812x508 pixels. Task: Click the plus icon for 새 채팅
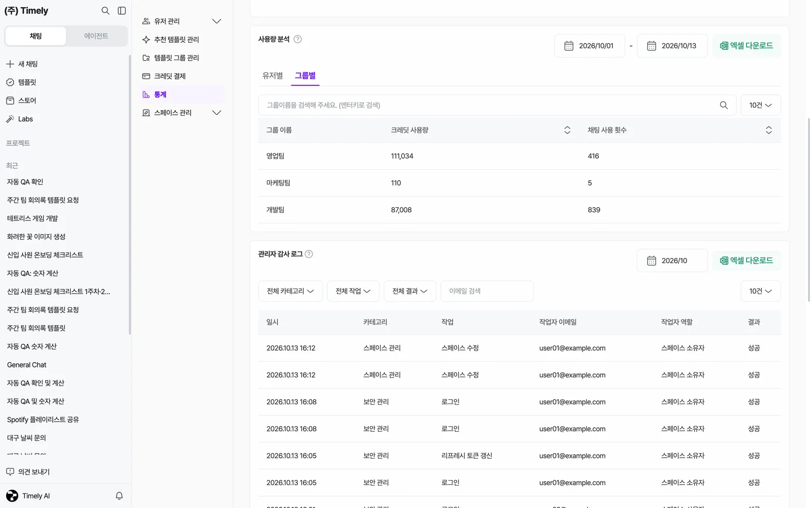tap(10, 64)
